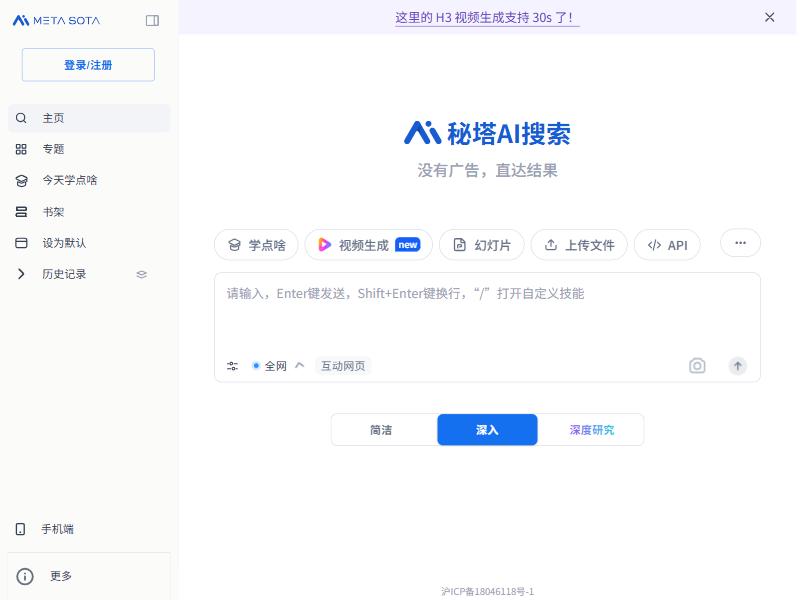Click the 沪ICP备18046118号-1 footer link

(x=487, y=591)
